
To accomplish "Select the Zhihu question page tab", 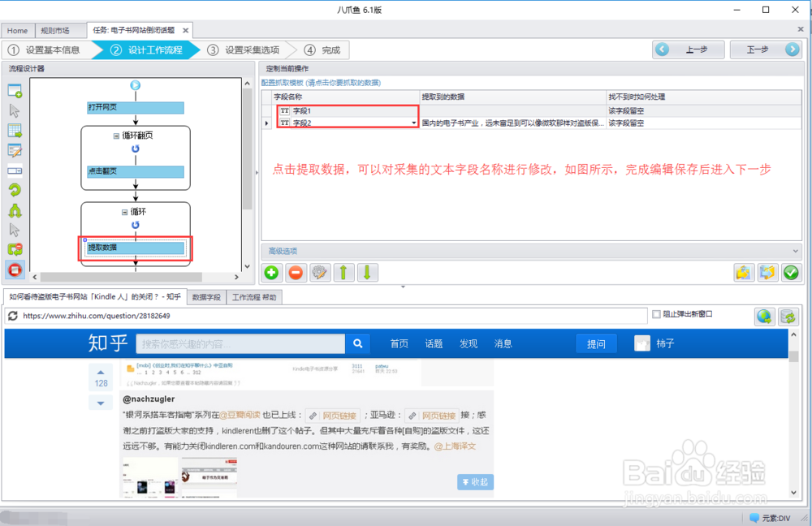I will tap(95, 296).
